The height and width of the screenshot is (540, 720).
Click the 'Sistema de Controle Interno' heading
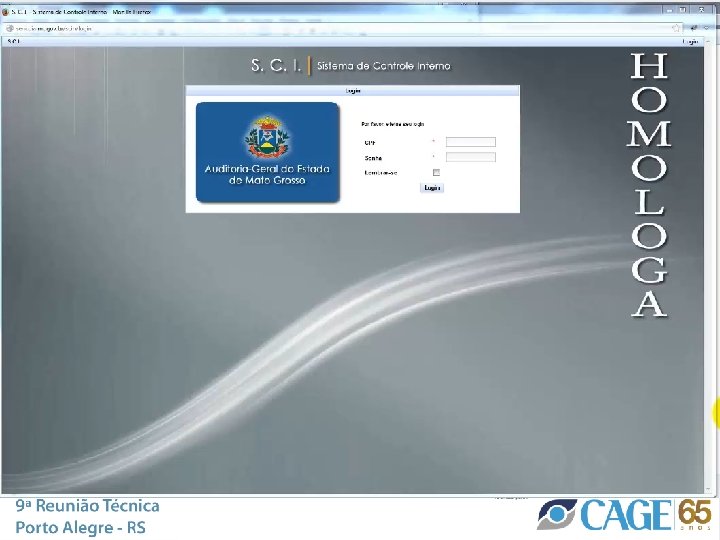pyautogui.click(x=384, y=66)
